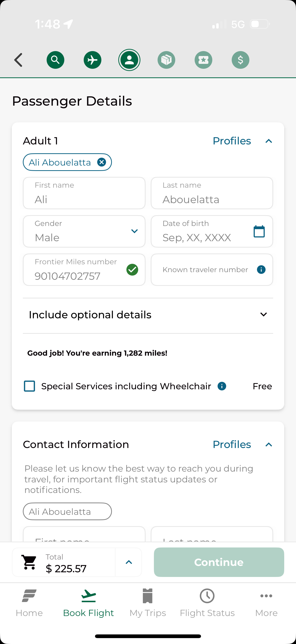Screen dimensions: 296x644
Task: Expand Include optional details section
Action: [264, 314]
